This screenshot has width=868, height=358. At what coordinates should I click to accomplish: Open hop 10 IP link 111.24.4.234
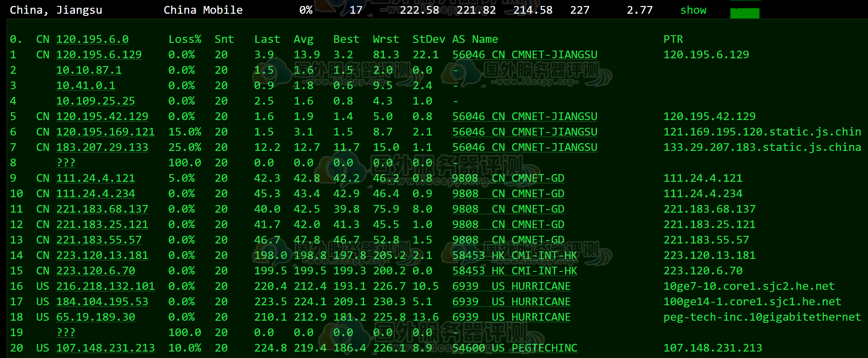coord(96,193)
